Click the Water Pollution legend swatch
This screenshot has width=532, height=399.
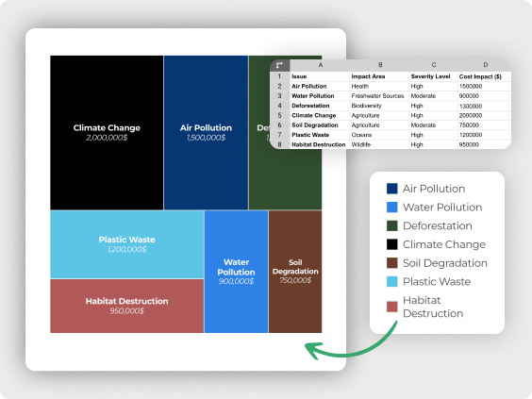point(391,207)
